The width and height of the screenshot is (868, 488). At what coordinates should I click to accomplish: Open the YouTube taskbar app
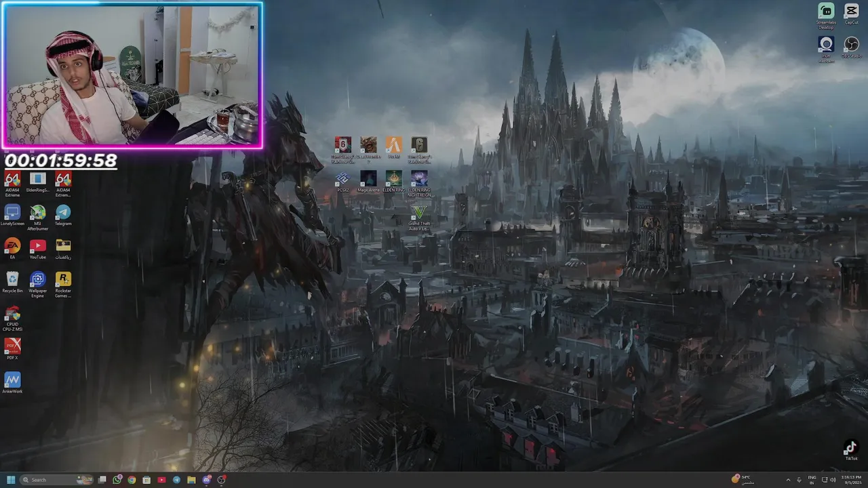tap(161, 480)
